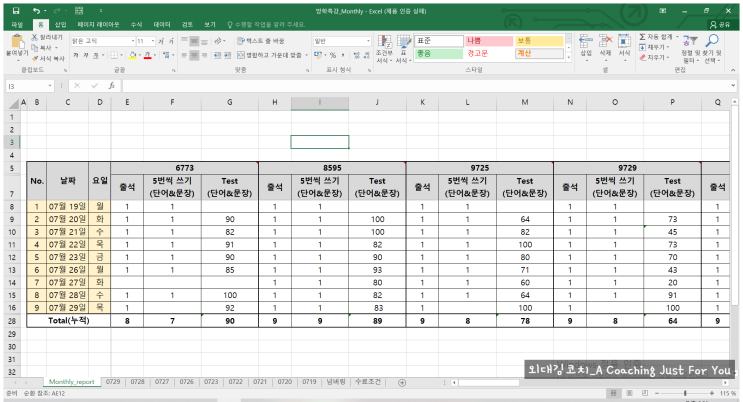
Task: Apply yellow fill color bucket
Action: pyautogui.click(x=133, y=55)
